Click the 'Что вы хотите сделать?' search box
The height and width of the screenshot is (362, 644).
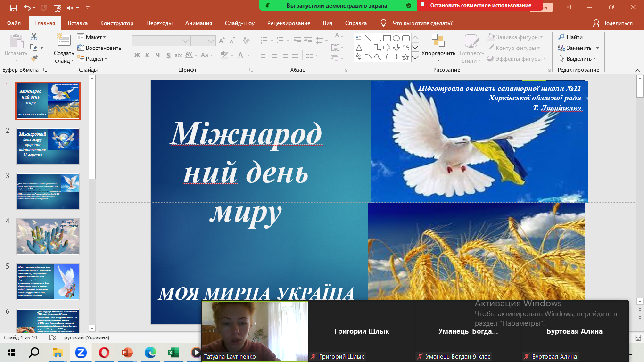pyautogui.click(x=422, y=23)
